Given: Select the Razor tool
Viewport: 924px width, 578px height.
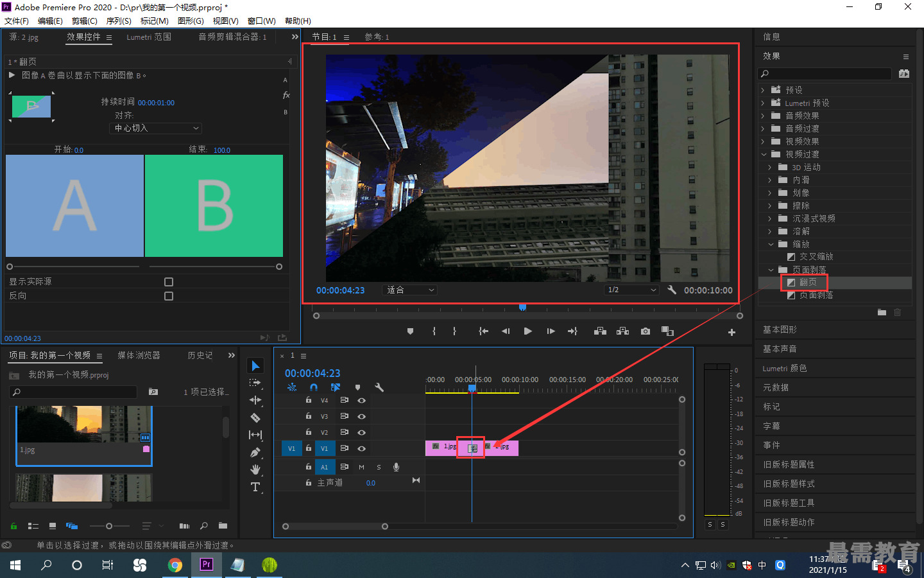Looking at the screenshot, I should 255,417.
